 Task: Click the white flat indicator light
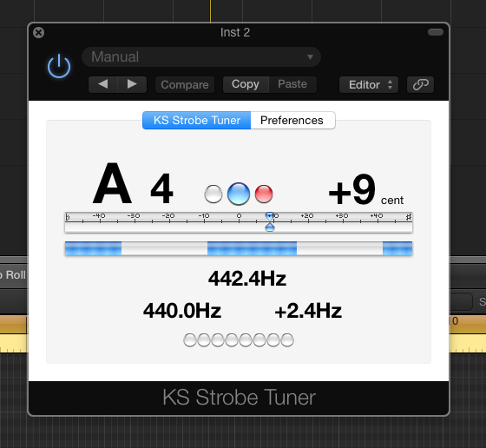[213, 194]
